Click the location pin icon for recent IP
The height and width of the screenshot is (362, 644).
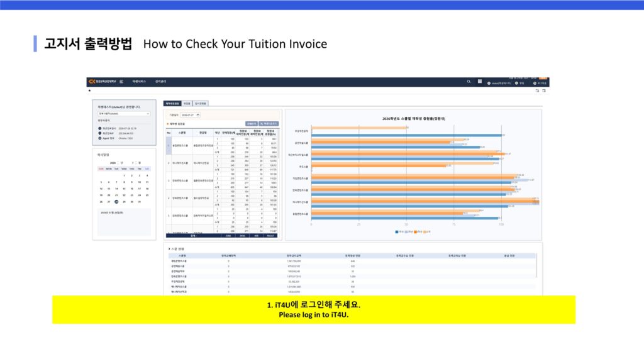[99, 133]
